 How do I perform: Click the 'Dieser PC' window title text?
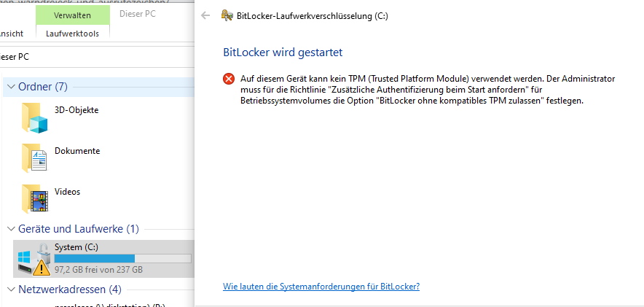[138, 14]
